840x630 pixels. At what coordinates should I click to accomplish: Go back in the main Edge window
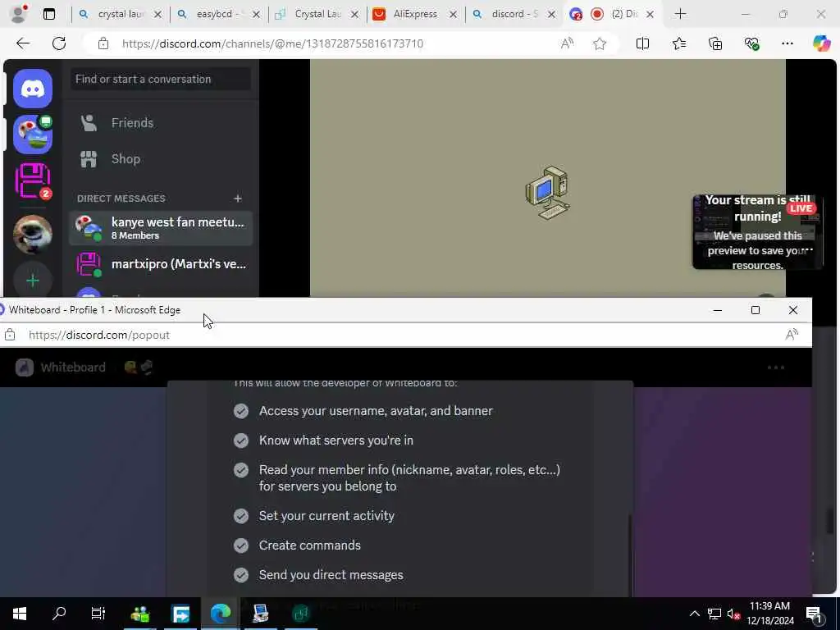23,43
